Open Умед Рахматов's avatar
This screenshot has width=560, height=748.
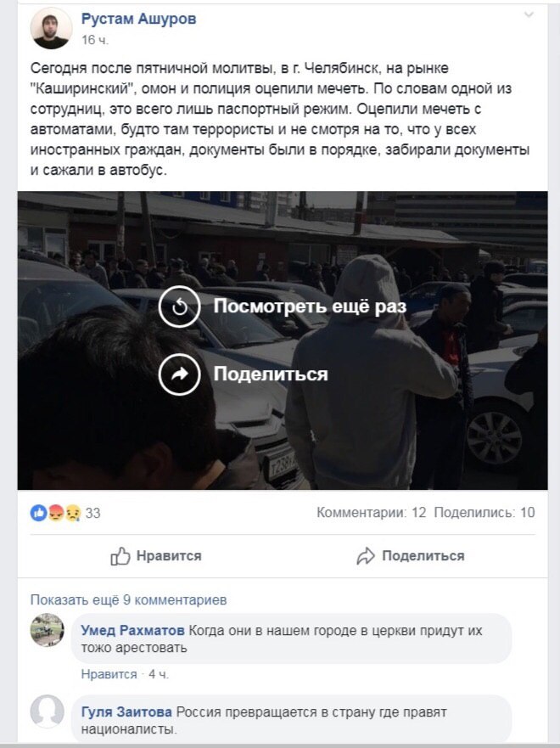click(48, 630)
